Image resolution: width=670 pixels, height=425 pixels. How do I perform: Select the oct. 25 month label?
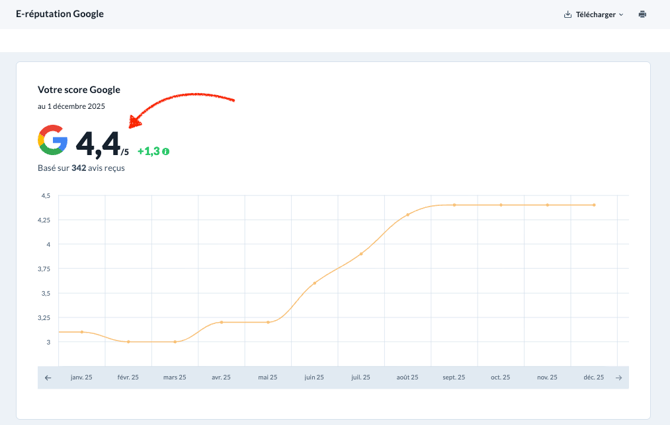[500, 377]
